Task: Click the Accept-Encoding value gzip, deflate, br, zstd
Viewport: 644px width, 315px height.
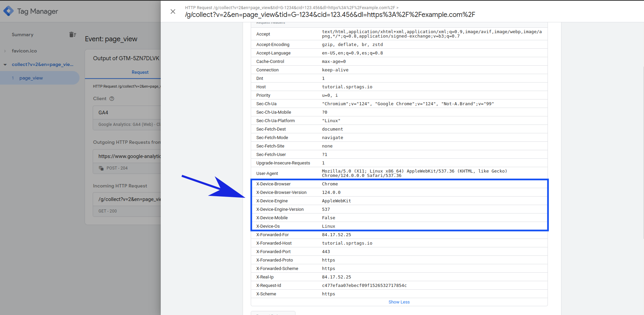Action: tap(352, 45)
